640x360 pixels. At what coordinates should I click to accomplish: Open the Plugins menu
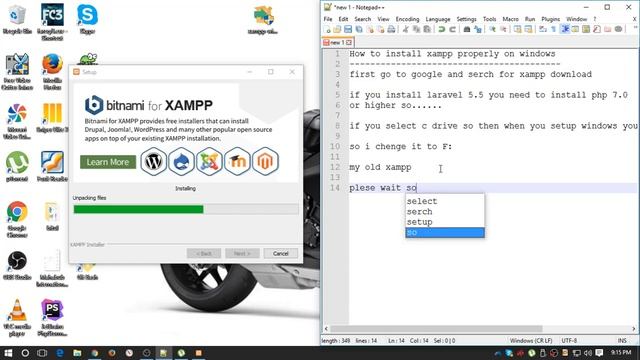pyautogui.click(x=550, y=19)
